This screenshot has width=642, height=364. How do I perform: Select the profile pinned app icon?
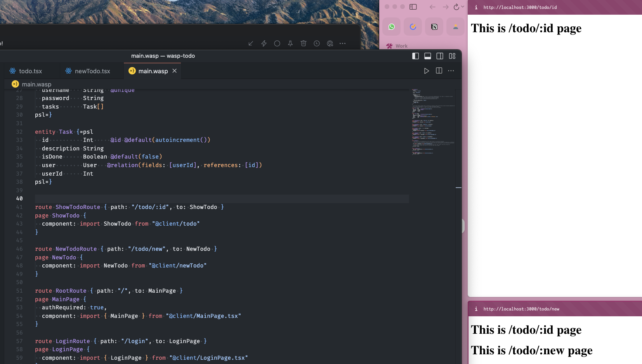(456, 26)
